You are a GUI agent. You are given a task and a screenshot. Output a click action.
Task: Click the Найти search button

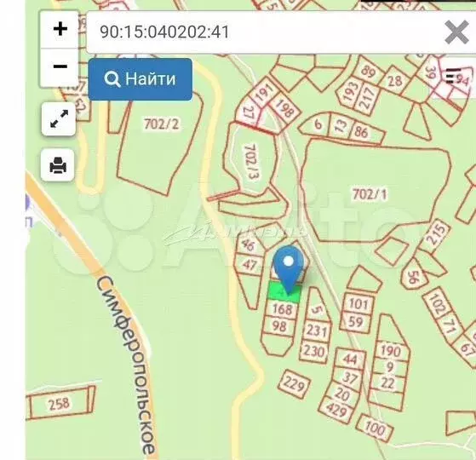141,79
